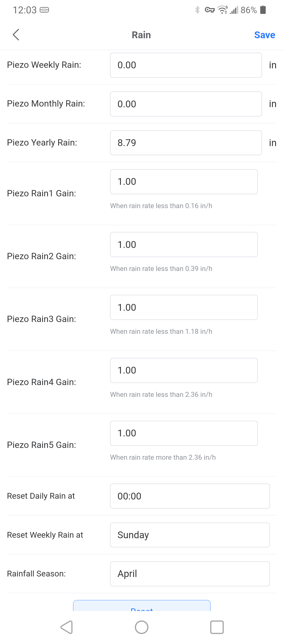Image resolution: width=283 pixels, height=644 pixels.
Task: Tap the Android back navigation triangle
Action: point(67,627)
